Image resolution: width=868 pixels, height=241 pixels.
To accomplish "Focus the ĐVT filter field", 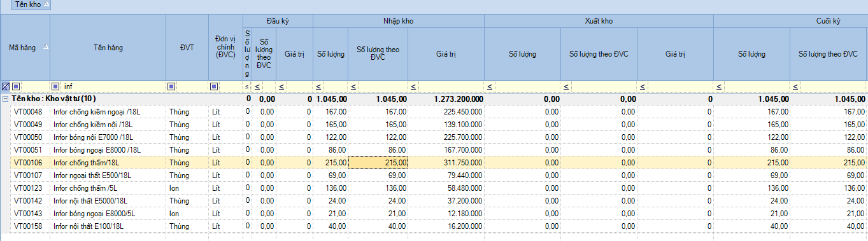I will tap(192, 86).
